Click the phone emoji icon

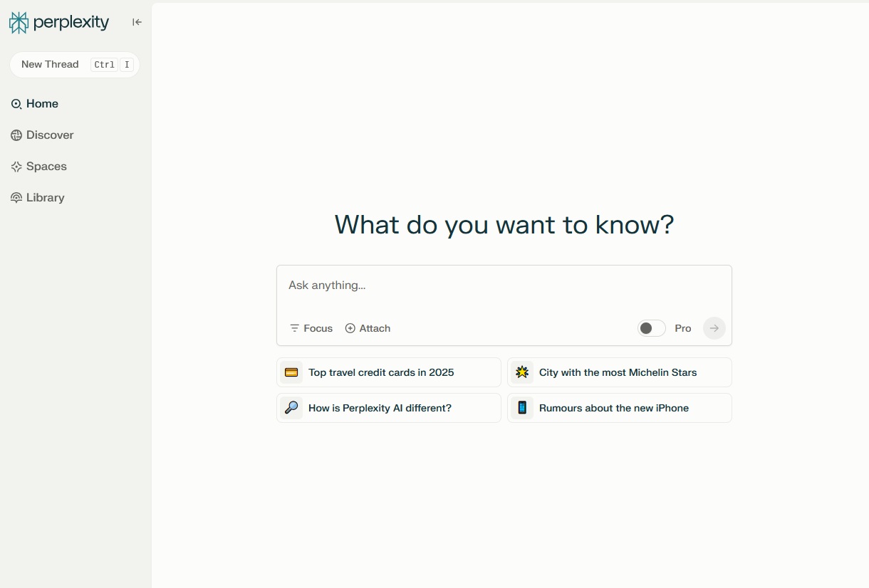coord(522,408)
